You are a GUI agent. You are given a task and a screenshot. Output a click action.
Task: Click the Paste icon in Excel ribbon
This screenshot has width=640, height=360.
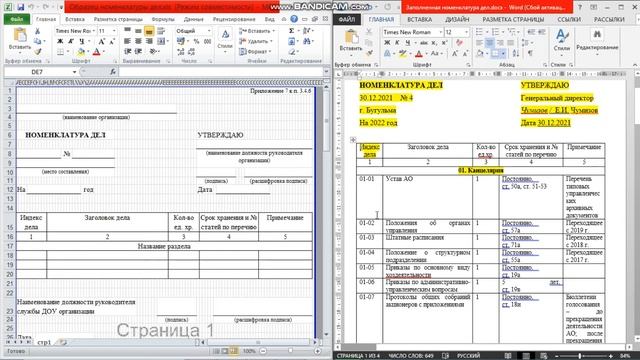[20, 36]
